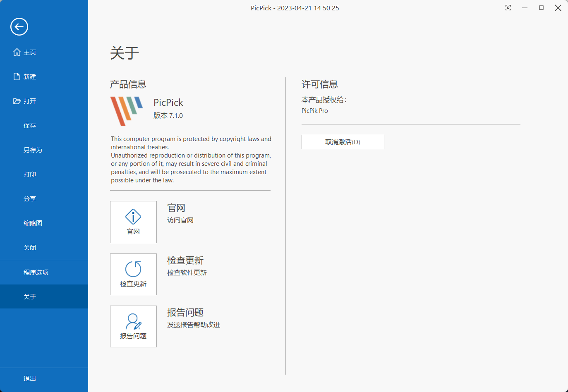Click the large 报告问题 heading text

coord(185,313)
